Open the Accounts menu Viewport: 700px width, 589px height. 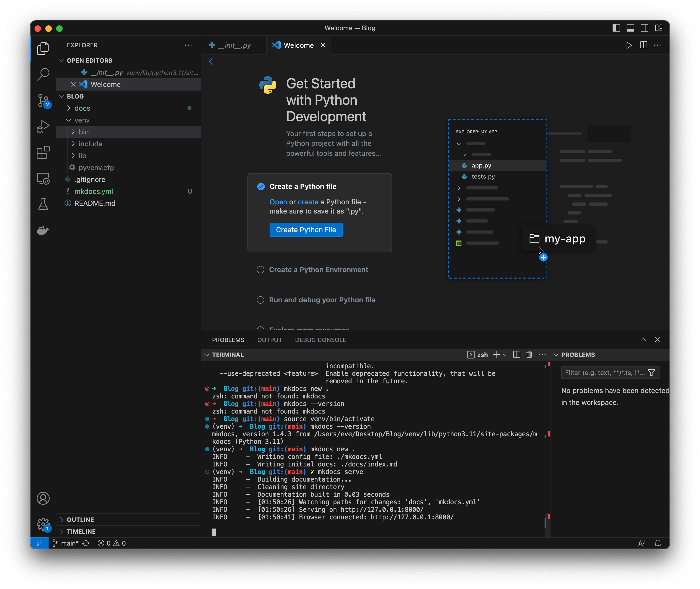[43, 499]
